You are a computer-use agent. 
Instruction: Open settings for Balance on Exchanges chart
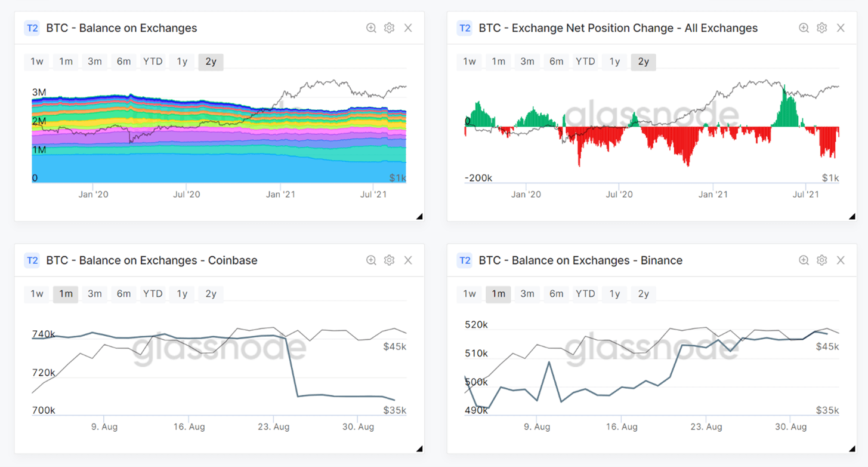click(390, 28)
